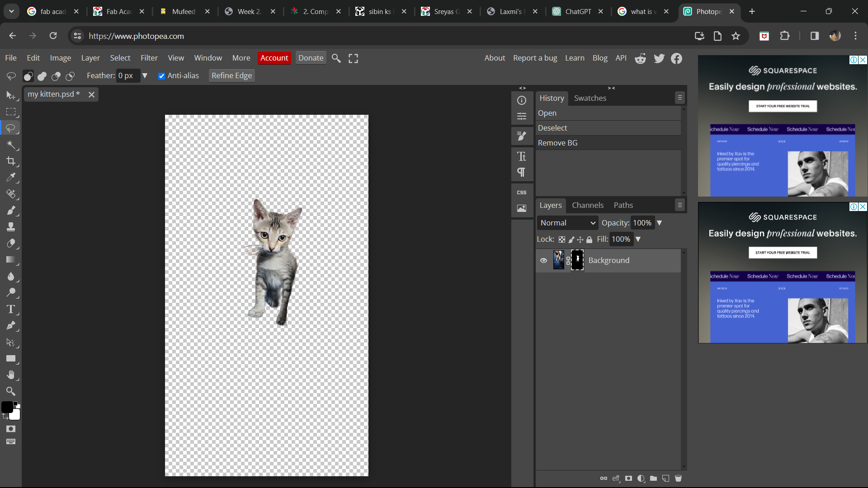The width and height of the screenshot is (868, 488).
Task: Select the Blur tool
Action: [x=11, y=276]
